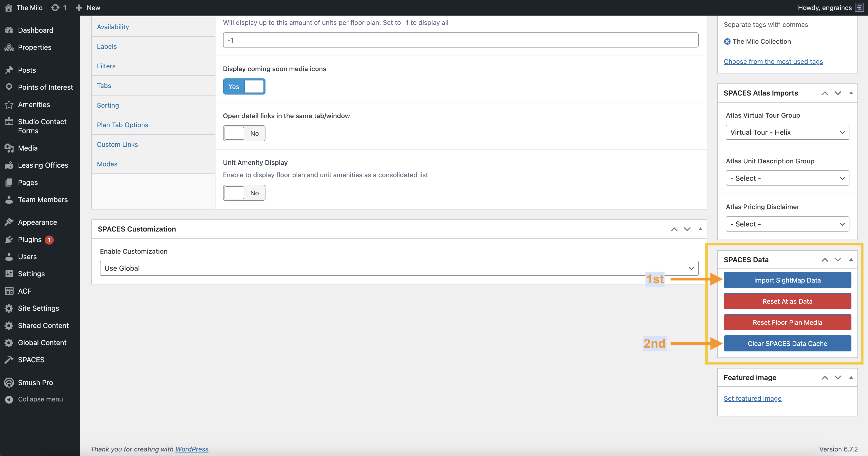This screenshot has width=868, height=456.
Task: Click Clear SPACES Data Cache button
Action: pos(787,343)
